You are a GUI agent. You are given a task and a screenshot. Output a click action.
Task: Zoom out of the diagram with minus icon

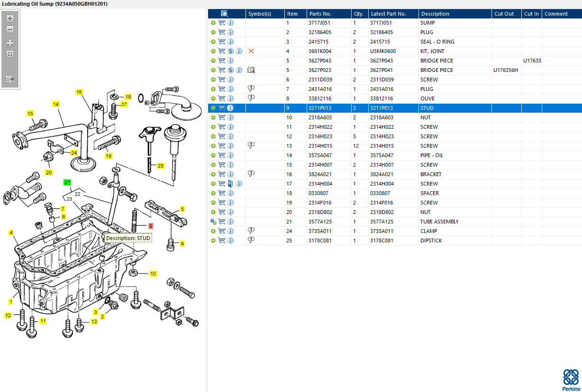point(10,29)
